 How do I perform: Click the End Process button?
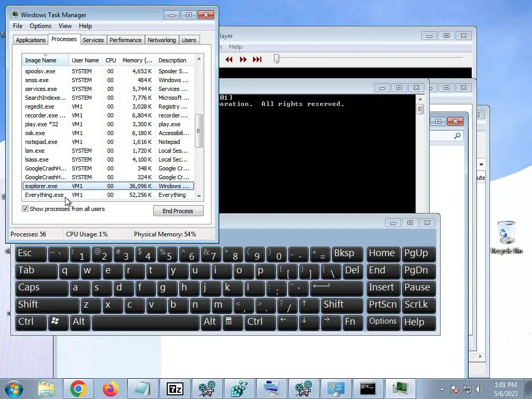coord(178,211)
